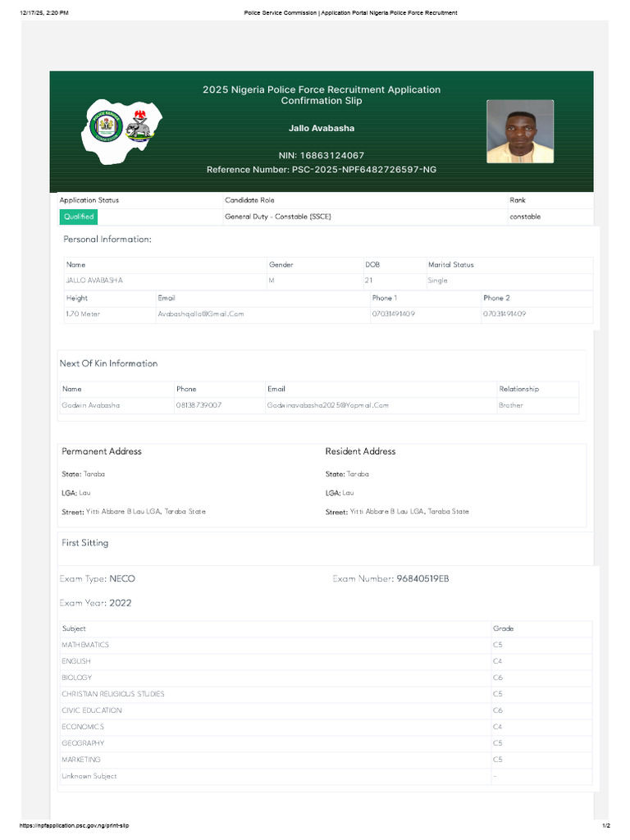
Task: Click the page number 1/2
Action: (606, 825)
